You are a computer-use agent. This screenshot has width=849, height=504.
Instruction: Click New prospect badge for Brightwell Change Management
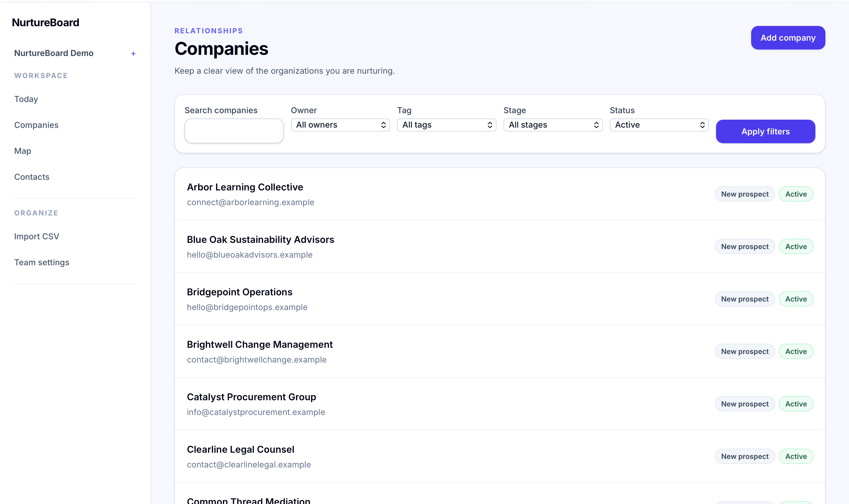coord(745,352)
